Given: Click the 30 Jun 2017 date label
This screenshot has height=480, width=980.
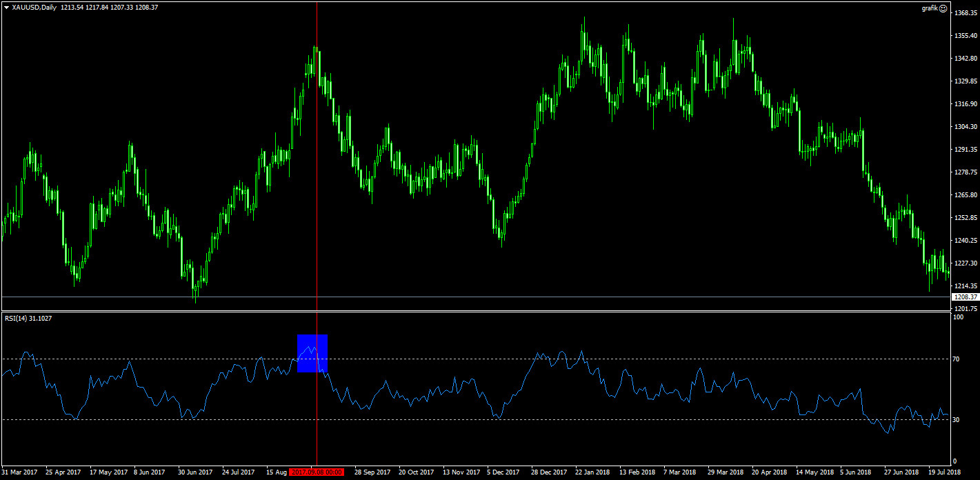Looking at the screenshot, I should 196,472.
